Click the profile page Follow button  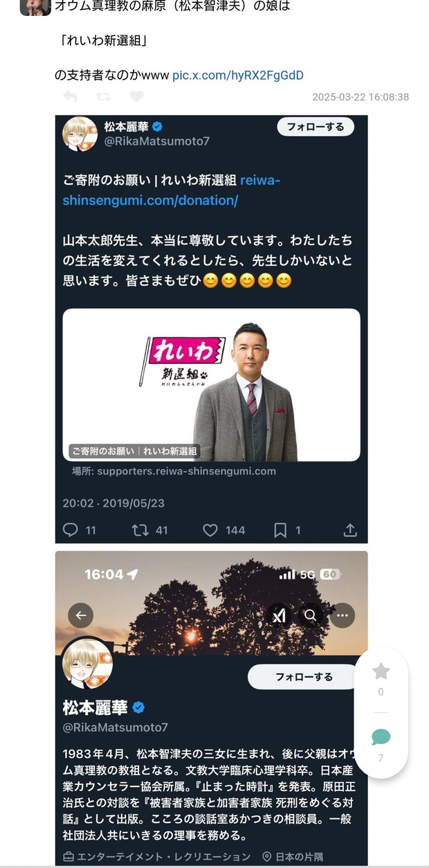click(x=304, y=677)
